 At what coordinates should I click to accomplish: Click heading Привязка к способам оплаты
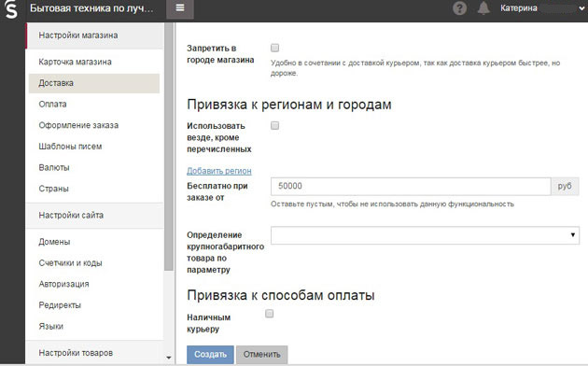pyautogui.click(x=281, y=295)
